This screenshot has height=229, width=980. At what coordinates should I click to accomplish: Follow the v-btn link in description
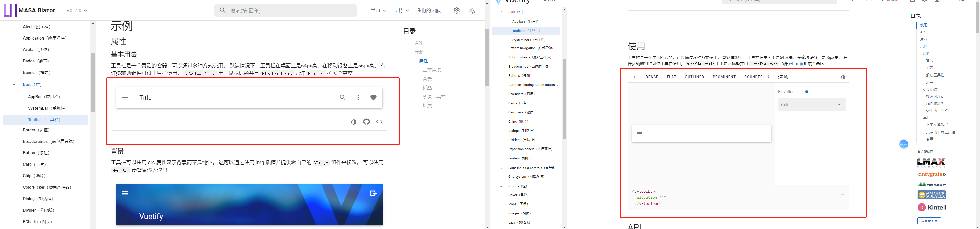(x=795, y=63)
